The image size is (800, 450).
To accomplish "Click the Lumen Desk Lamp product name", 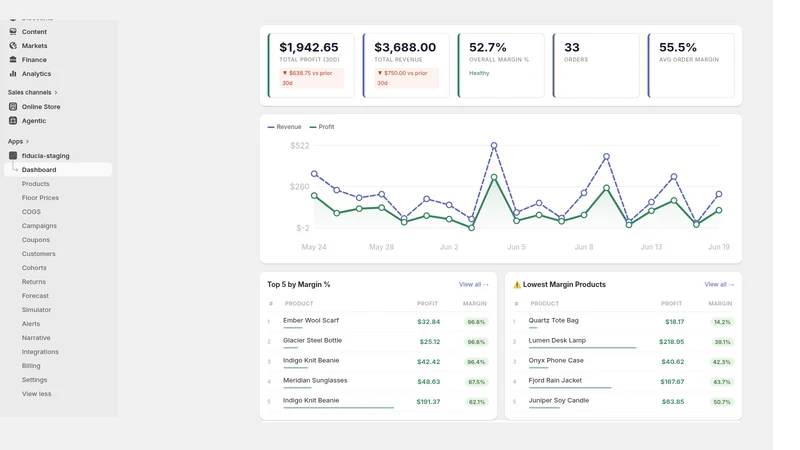I will click(557, 340).
